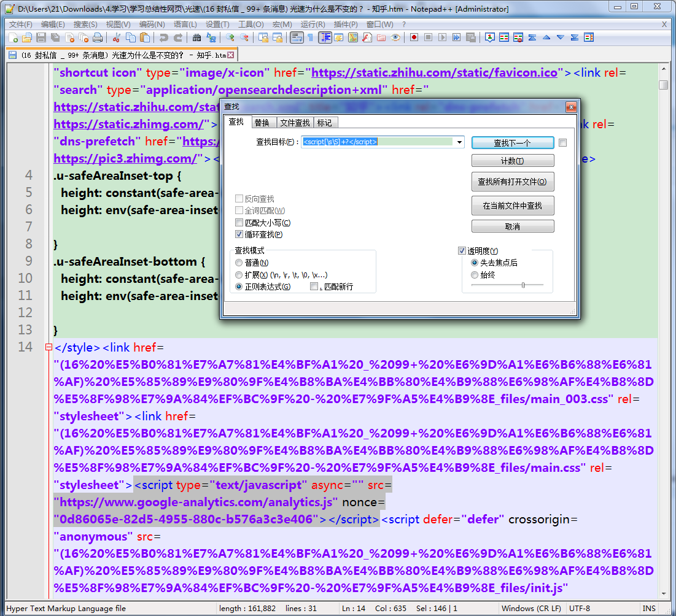Switch to the 文件查找 tab
Image resolution: width=676 pixels, height=616 pixels.
point(295,123)
